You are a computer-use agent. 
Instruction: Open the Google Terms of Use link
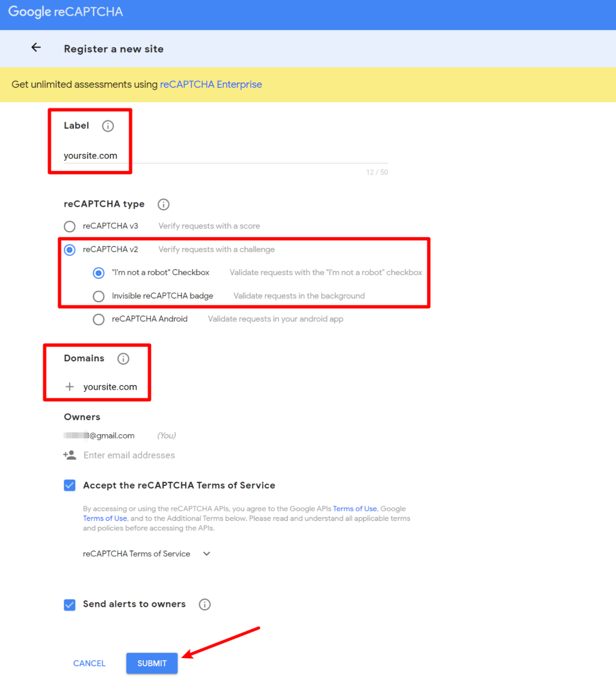tap(105, 518)
